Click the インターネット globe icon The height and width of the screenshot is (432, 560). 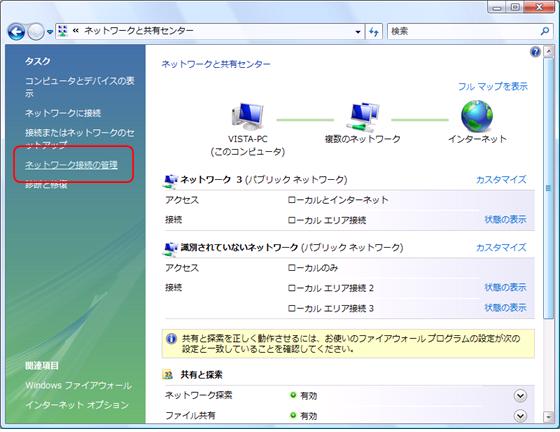click(477, 116)
